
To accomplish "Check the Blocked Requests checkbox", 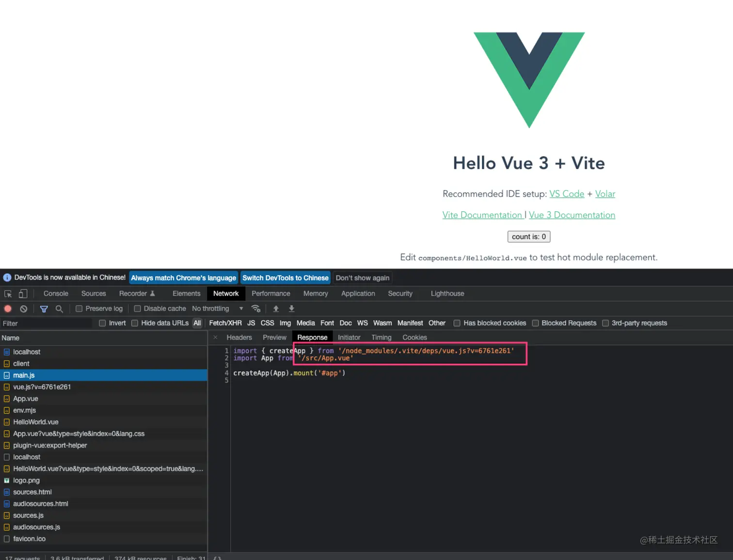I will click(535, 323).
